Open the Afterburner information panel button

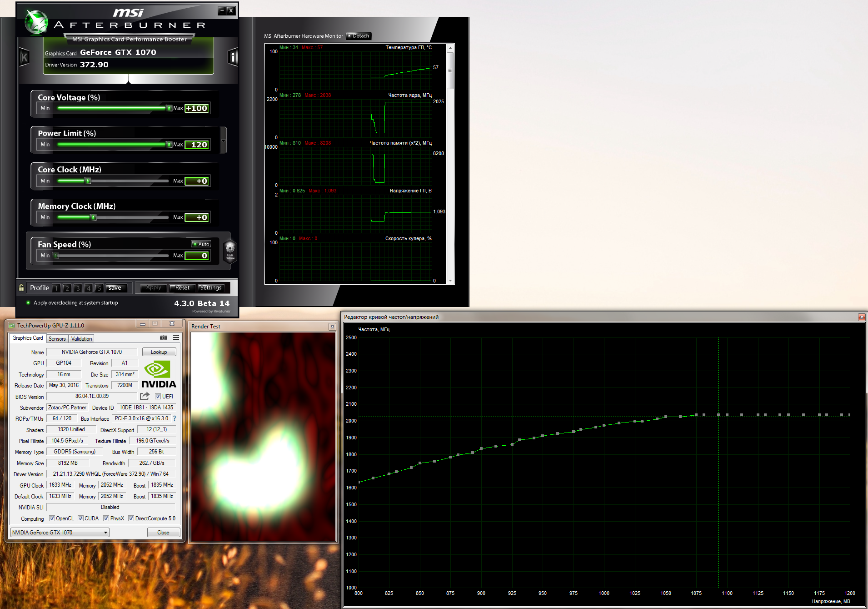(x=233, y=57)
